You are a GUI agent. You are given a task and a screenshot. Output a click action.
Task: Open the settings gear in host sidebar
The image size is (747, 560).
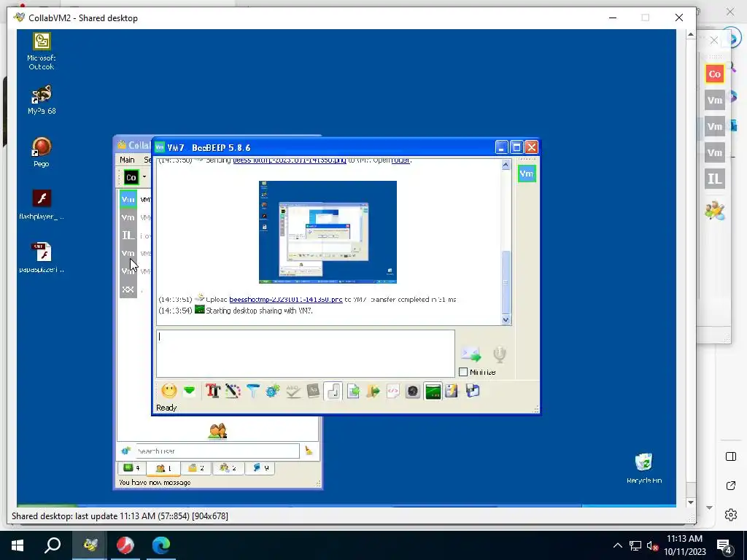click(x=731, y=515)
